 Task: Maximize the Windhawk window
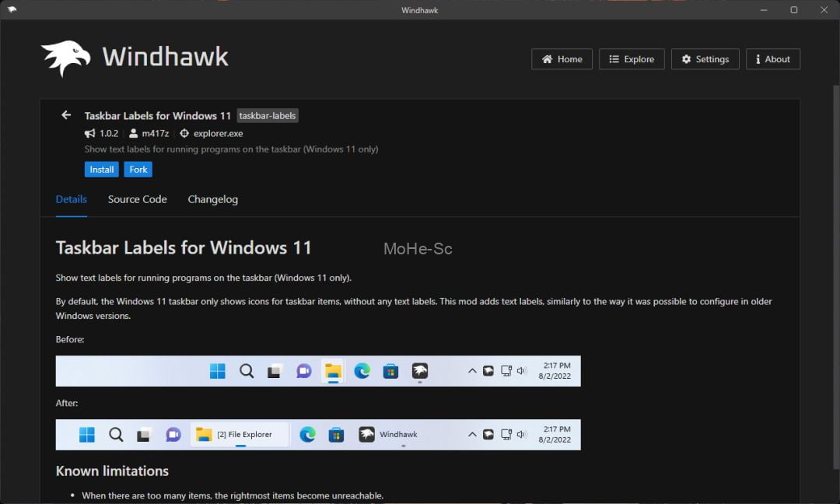(793, 10)
